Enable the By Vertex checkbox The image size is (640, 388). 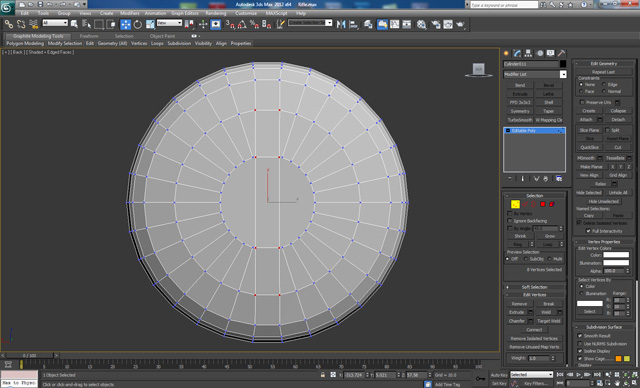coord(510,213)
